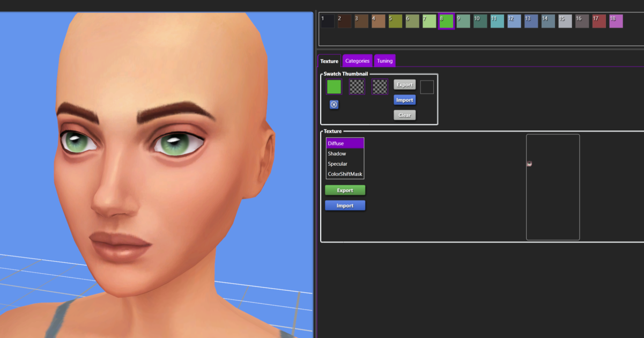The height and width of the screenshot is (338, 644).
Task: Select the third checkered thumbnail slot
Action: [x=380, y=87]
